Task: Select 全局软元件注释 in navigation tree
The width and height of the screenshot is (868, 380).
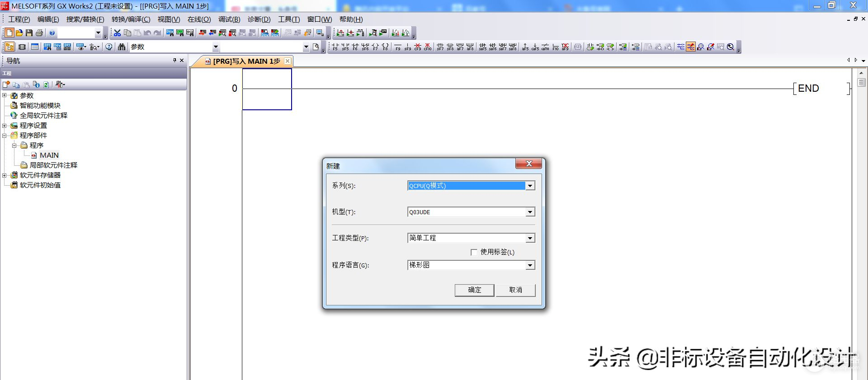Action: point(43,115)
